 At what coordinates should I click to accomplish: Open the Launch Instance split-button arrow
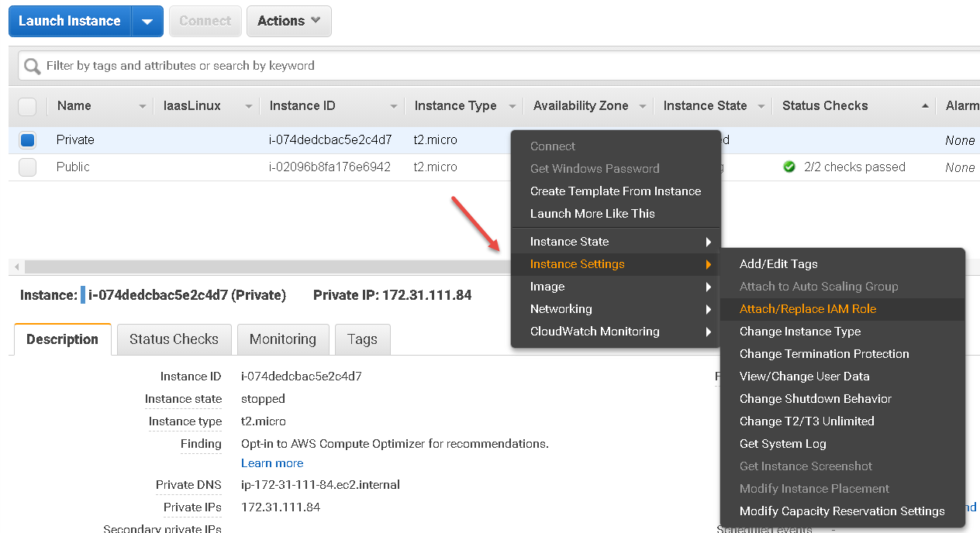(x=147, y=21)
